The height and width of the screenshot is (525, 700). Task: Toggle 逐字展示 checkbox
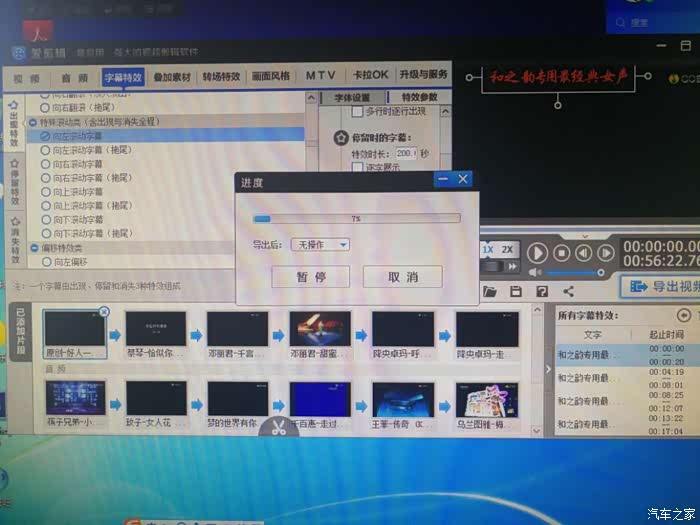[357, 167]
